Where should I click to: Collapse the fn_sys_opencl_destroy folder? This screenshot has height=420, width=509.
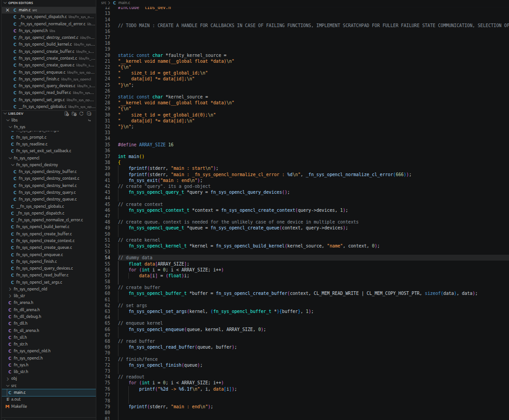[13, 165]
